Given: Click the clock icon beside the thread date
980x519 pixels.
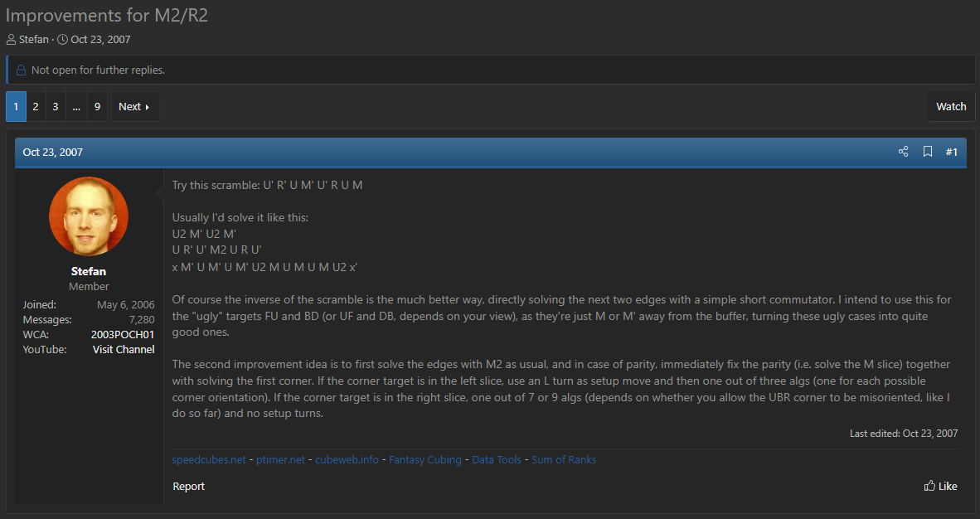Looking at the screenshot, I should tap(62, 40).
